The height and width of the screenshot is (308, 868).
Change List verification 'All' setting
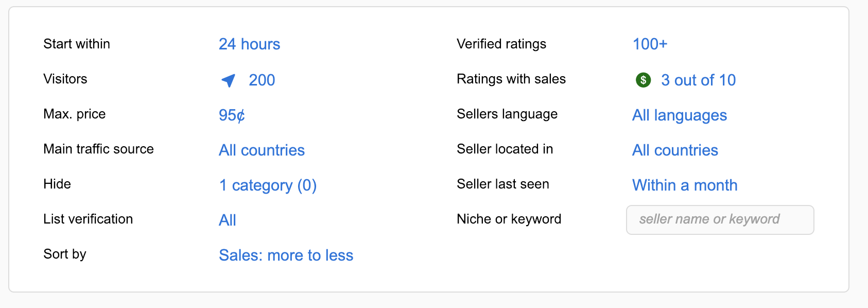(228, 220)
